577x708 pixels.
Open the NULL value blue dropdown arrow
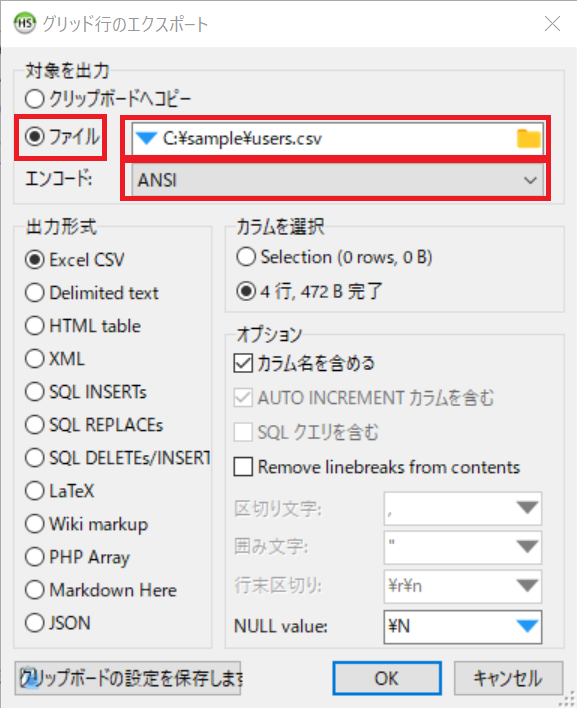527,626
